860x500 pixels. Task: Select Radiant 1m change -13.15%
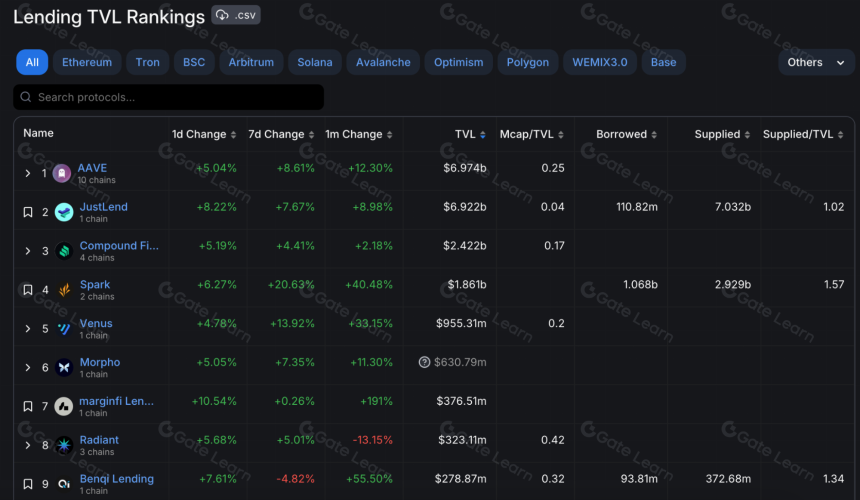372,440
